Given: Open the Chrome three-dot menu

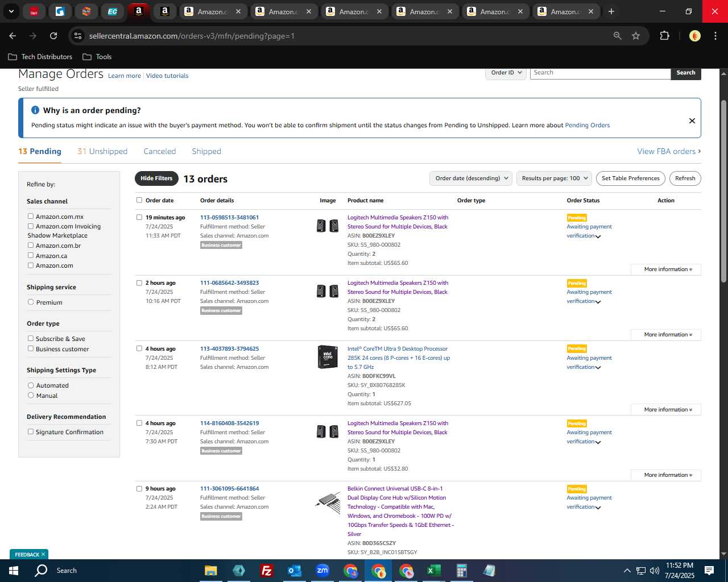Looking at the screenshot, I should point(714,36).
